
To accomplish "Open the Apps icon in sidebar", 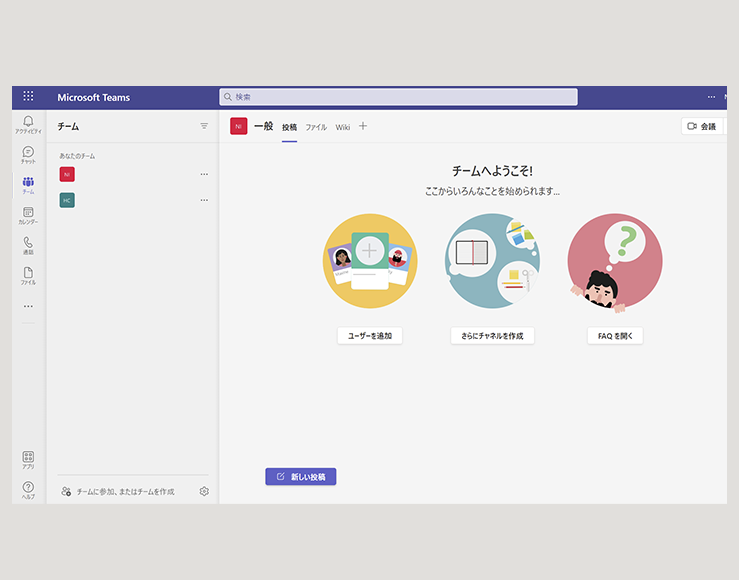I will [28, 459].
